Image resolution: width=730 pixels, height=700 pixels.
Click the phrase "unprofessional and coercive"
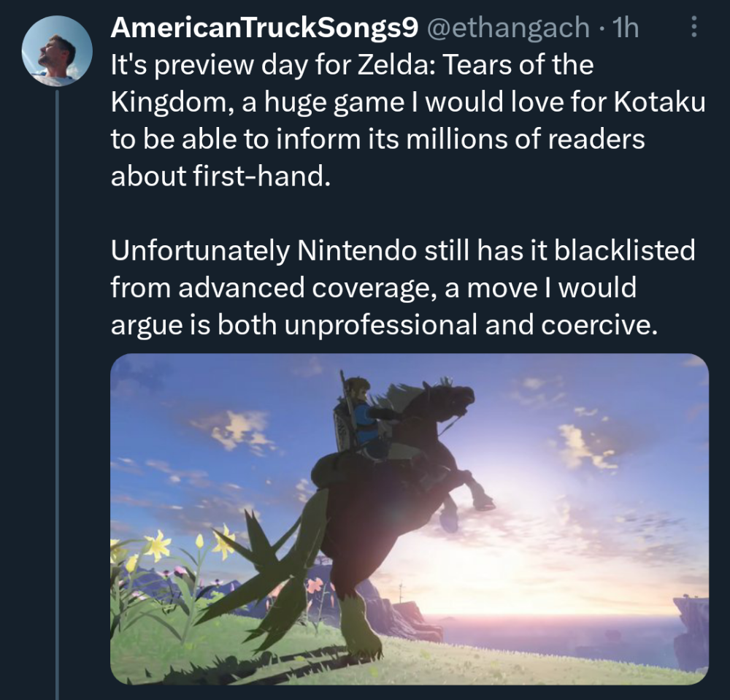pyautogui.click(x=471, y=326)
